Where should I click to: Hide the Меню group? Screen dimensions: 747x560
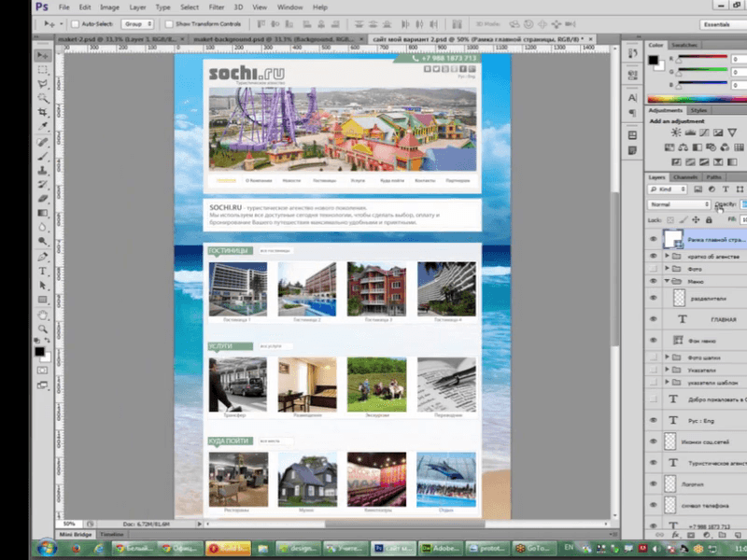point(653,282)
